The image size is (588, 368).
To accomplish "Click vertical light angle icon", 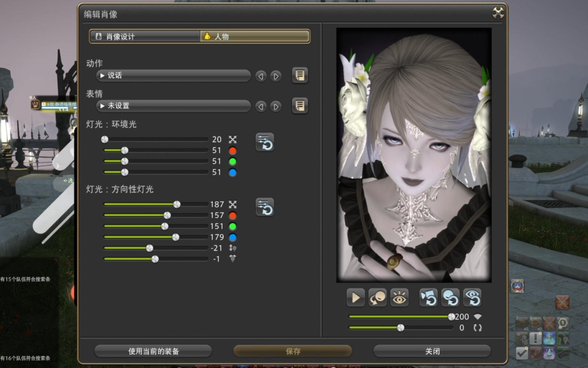I will coord(232,248).
